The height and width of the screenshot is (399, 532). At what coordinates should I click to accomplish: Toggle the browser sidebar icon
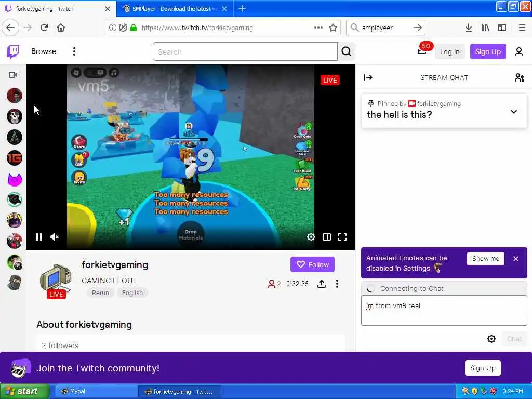(x=502, y=28)
